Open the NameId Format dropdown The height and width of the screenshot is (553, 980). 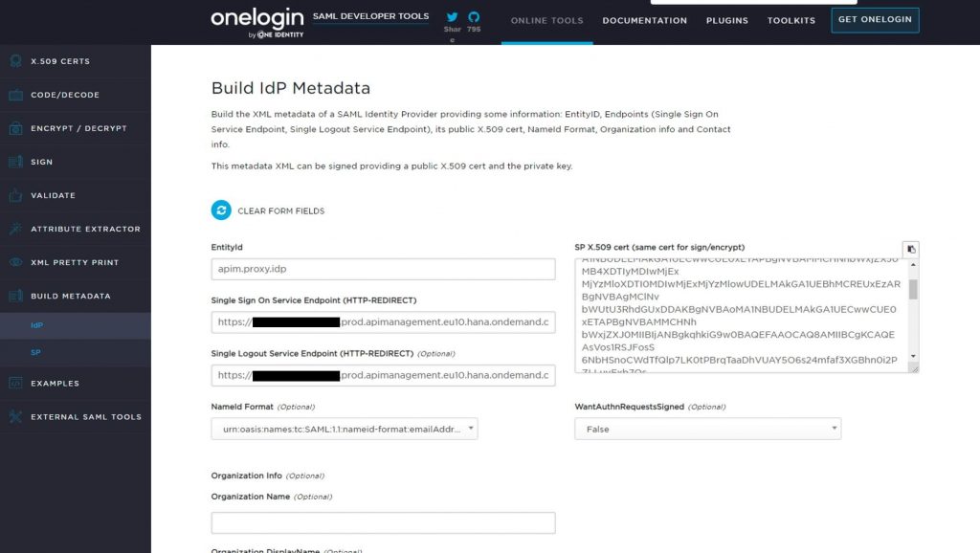[x=345, y=429]
